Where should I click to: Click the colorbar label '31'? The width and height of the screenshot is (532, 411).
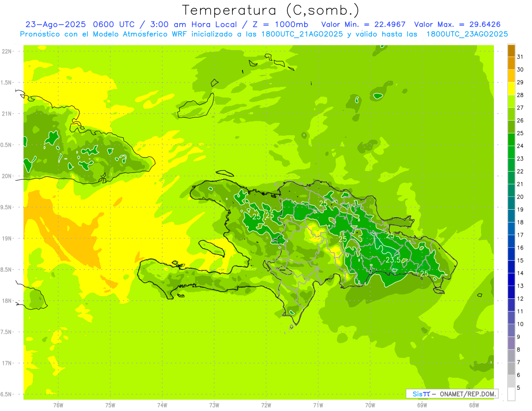520,57
